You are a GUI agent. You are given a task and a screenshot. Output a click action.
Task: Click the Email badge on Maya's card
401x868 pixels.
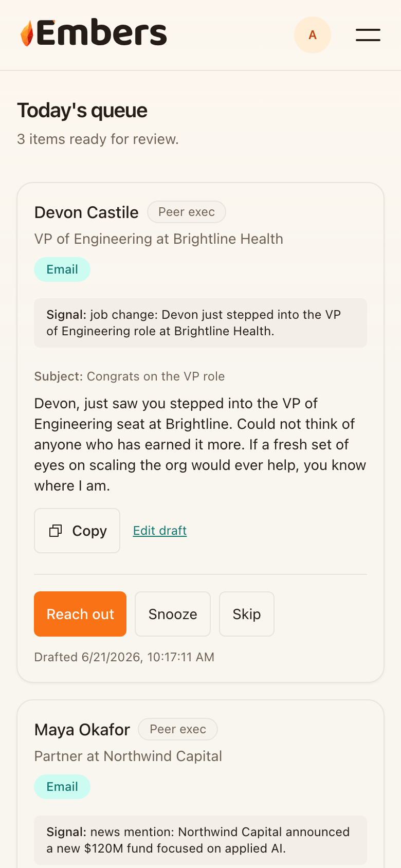coord(62,787)
